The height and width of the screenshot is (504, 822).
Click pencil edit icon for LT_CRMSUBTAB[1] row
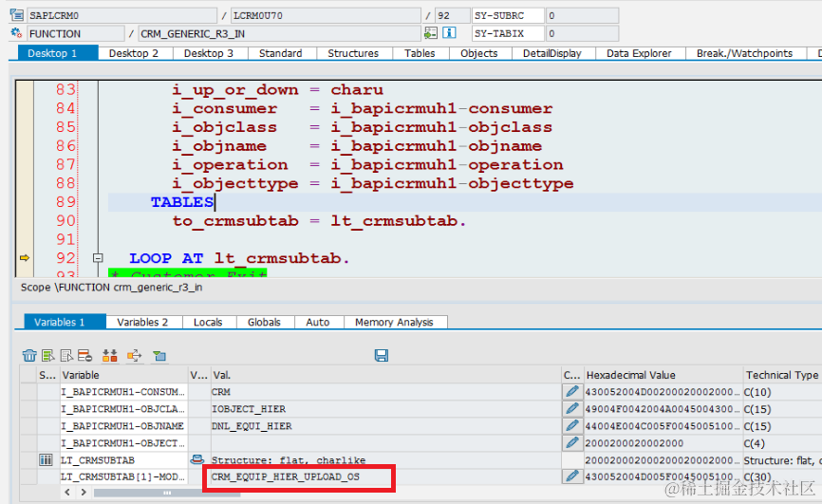pos(572,476)
